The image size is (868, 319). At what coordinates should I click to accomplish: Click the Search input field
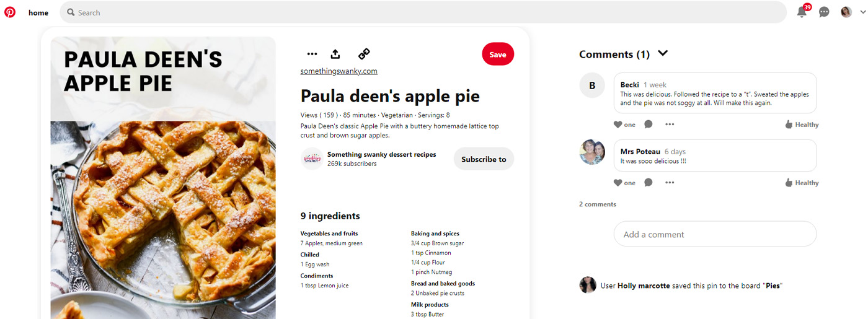422,12
